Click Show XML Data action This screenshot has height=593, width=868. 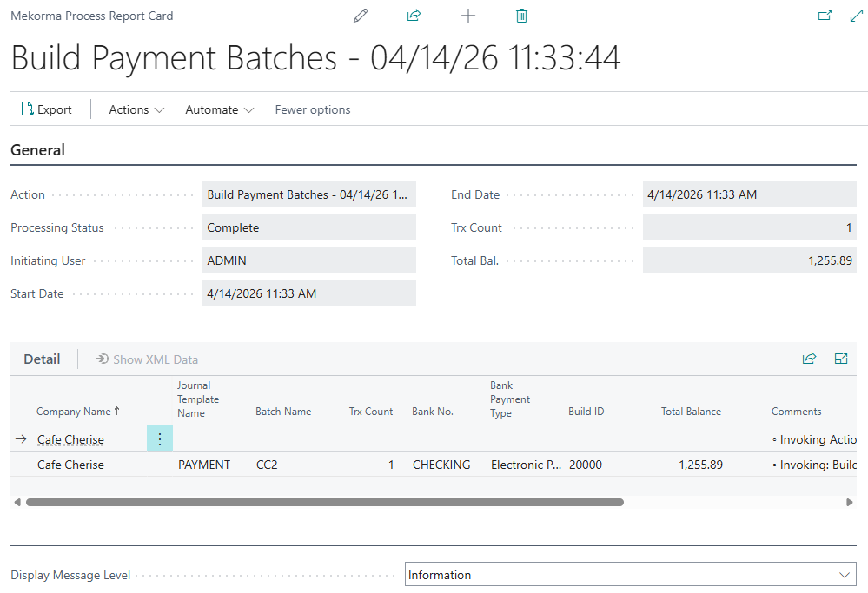click(x=147, y=359)
